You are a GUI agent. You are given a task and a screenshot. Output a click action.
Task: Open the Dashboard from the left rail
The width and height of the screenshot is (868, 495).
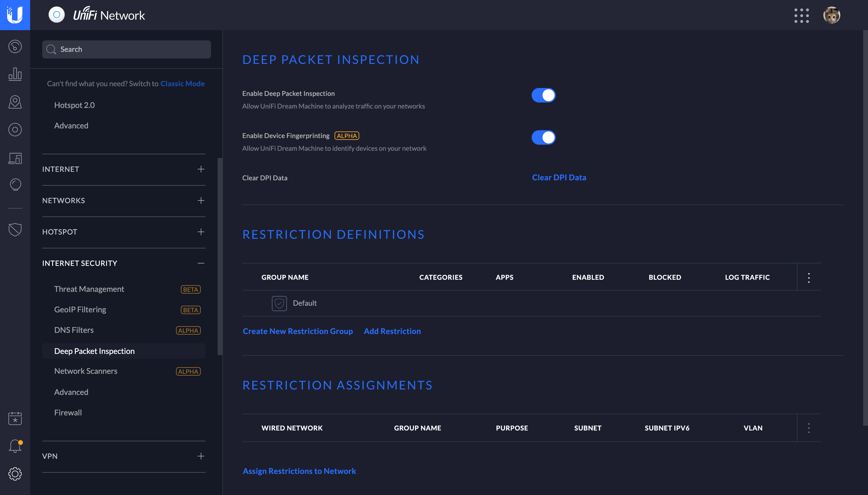coord(15,47)
